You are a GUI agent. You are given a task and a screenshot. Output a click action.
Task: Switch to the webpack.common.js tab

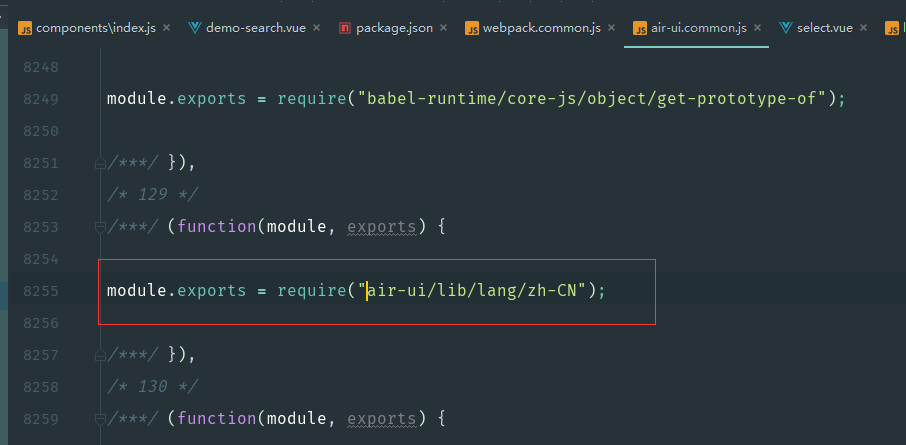pos(541,28)
